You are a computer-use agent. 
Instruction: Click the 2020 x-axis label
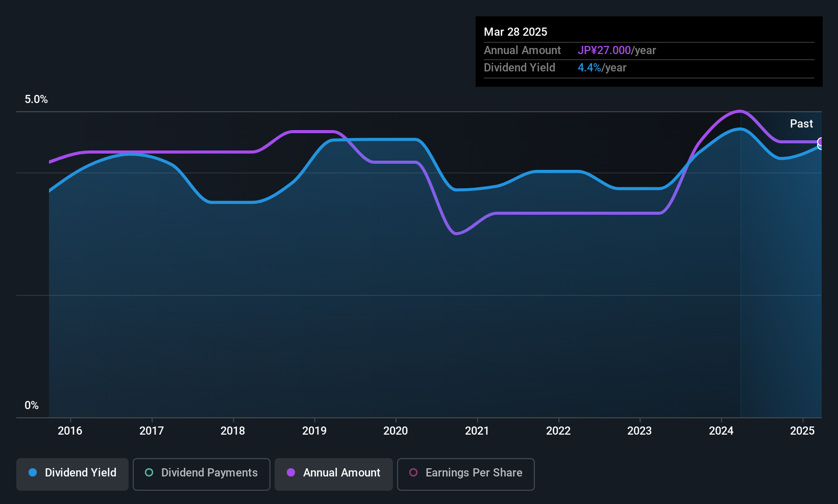coord(396,431)
